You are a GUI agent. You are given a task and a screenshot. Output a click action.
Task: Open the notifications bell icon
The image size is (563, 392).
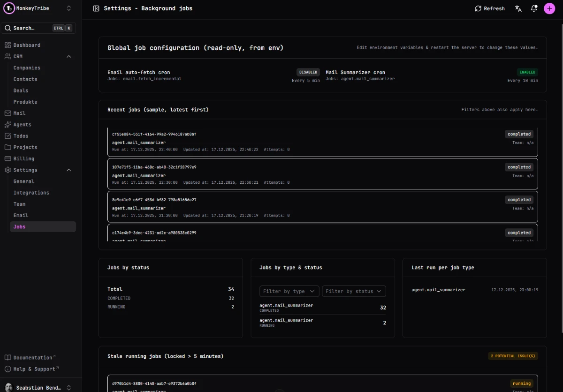coord(534,8)
